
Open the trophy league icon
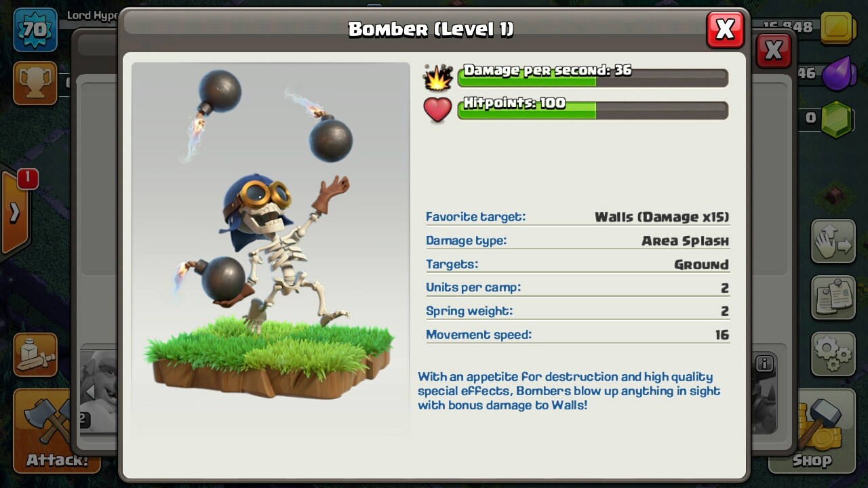click(x=35, y=83)
